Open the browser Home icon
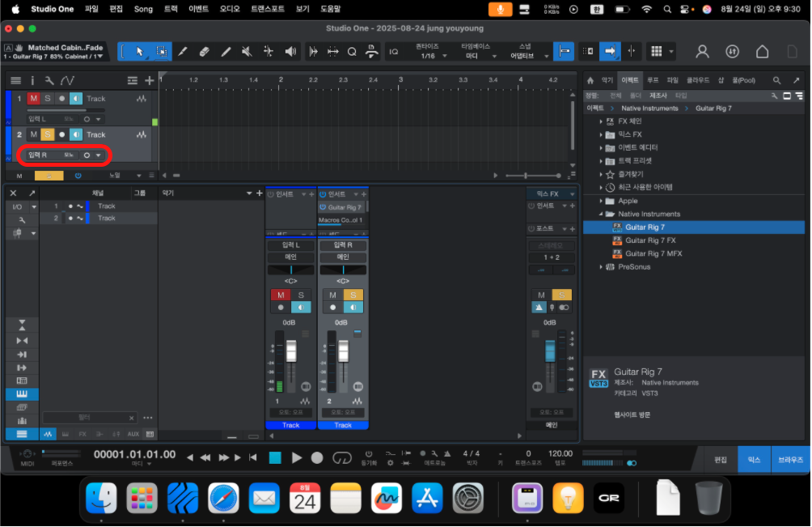Screen dimensions: 812x527 click(x=590, y=80)
